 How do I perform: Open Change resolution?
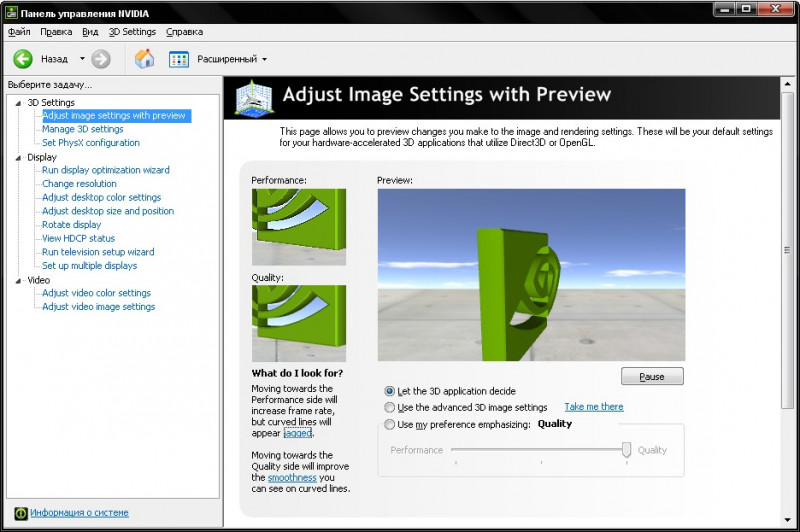tap(79, 184)
